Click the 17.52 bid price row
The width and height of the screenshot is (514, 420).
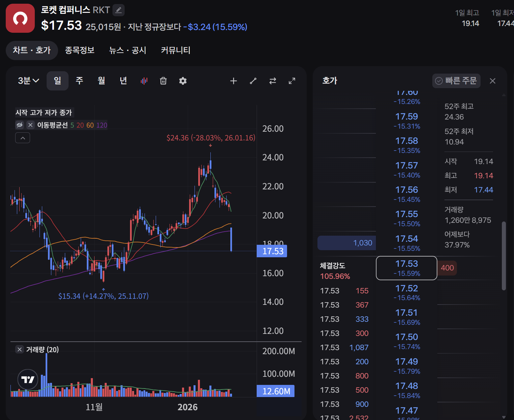click(x=407, y=293)
